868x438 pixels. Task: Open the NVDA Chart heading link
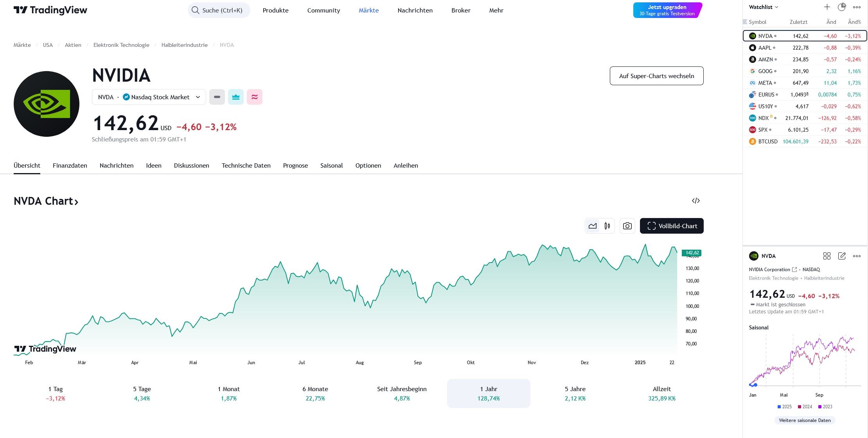click(46, 201)
